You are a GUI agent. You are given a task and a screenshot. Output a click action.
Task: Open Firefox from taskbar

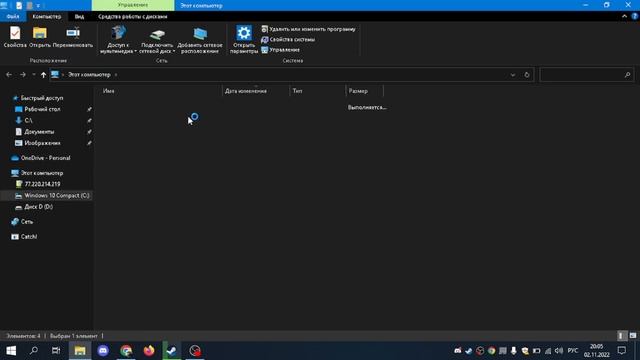[x=149, y=351]
